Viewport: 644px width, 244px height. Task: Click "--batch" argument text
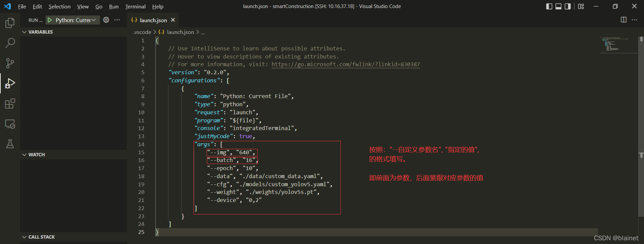pyautogui.click(x=221, y=160)
